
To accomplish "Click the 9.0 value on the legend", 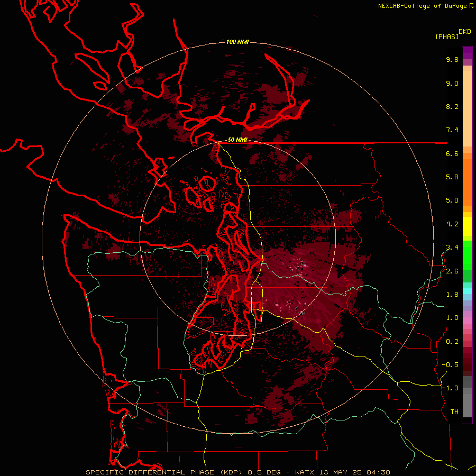I will (x=452, y=83).
